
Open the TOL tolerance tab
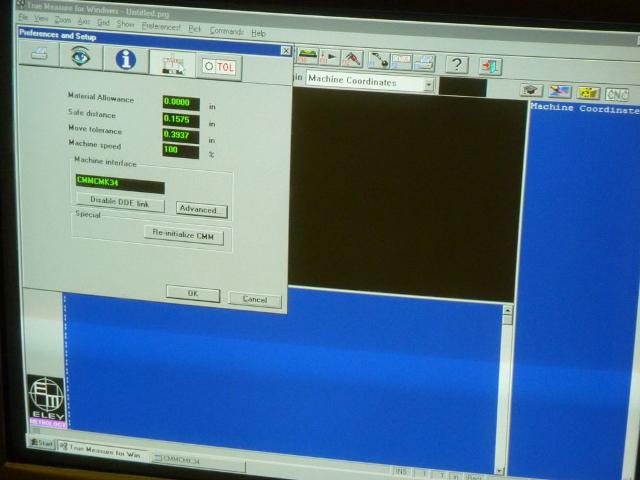pos(220,67)
